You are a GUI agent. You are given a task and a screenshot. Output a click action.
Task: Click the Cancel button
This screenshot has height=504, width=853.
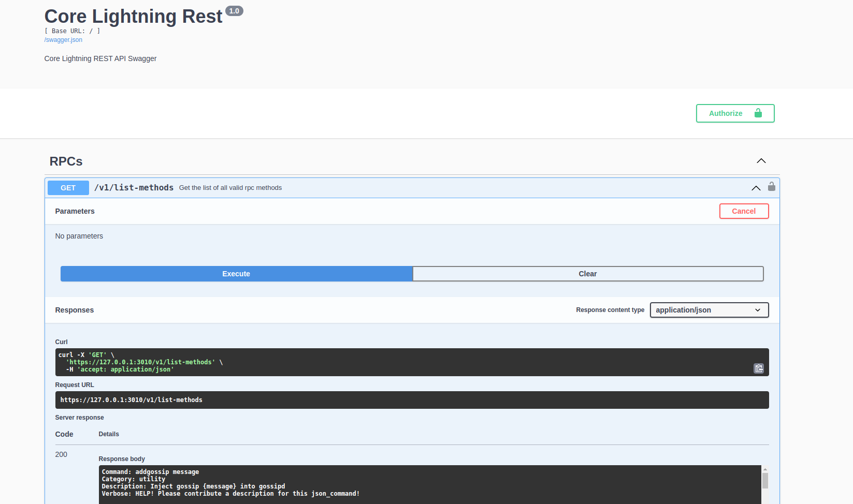(x=744, y=211)
